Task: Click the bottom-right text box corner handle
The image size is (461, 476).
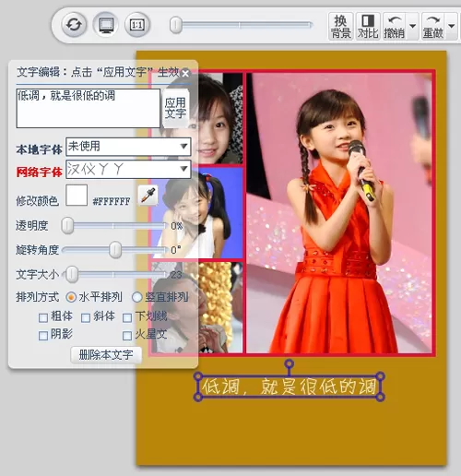Action: point(380,397)
